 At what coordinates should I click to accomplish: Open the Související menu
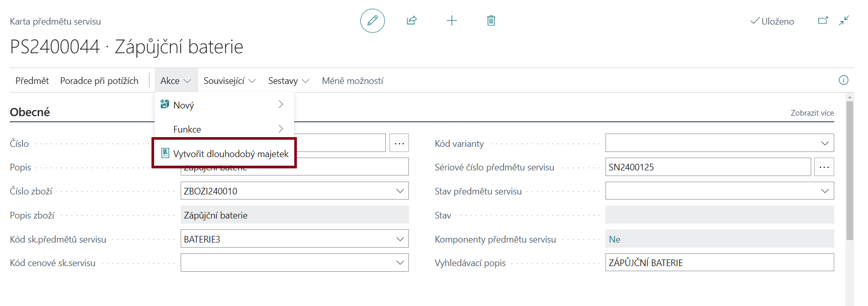(x=229, y=80)
